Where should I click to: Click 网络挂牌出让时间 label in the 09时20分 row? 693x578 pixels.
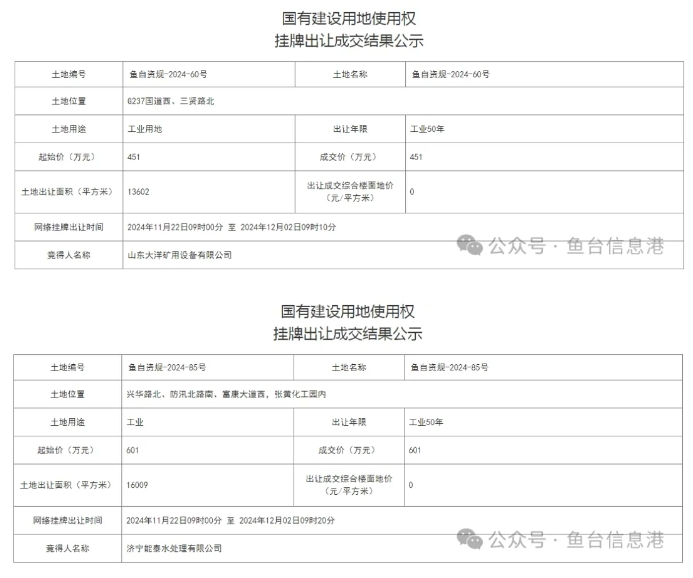click(x=68, y=521)
